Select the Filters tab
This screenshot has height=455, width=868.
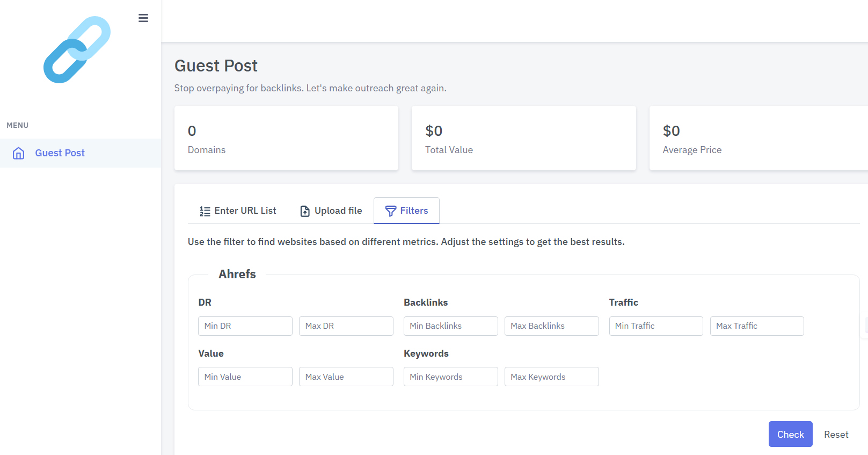click(406, 211)
